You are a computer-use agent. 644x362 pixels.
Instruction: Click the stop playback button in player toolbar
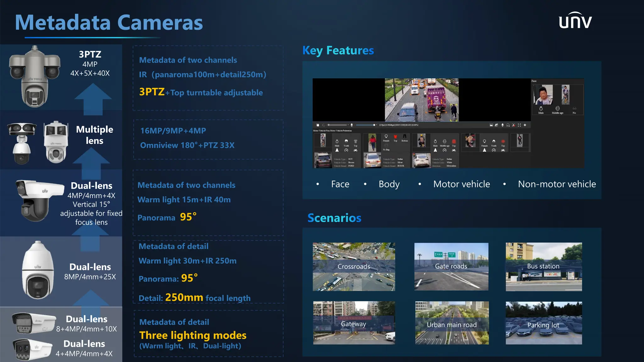pyautogui.click(x=318, y=125)
